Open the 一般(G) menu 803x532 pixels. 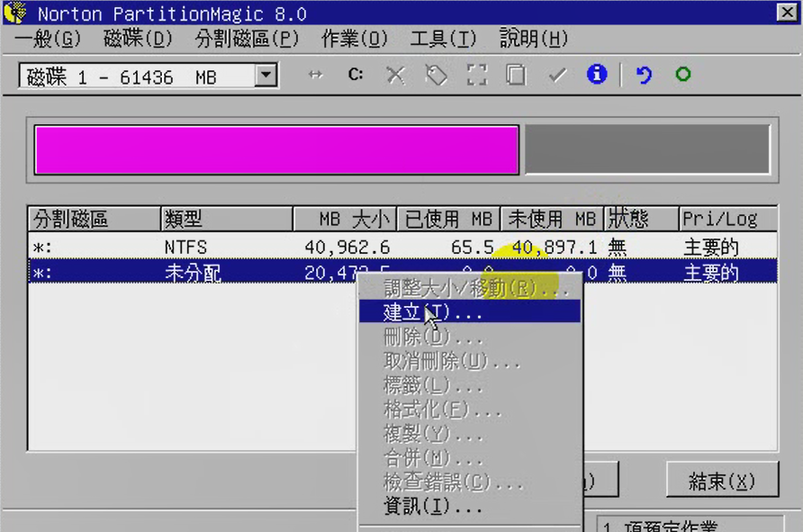(x=48, y=39)
